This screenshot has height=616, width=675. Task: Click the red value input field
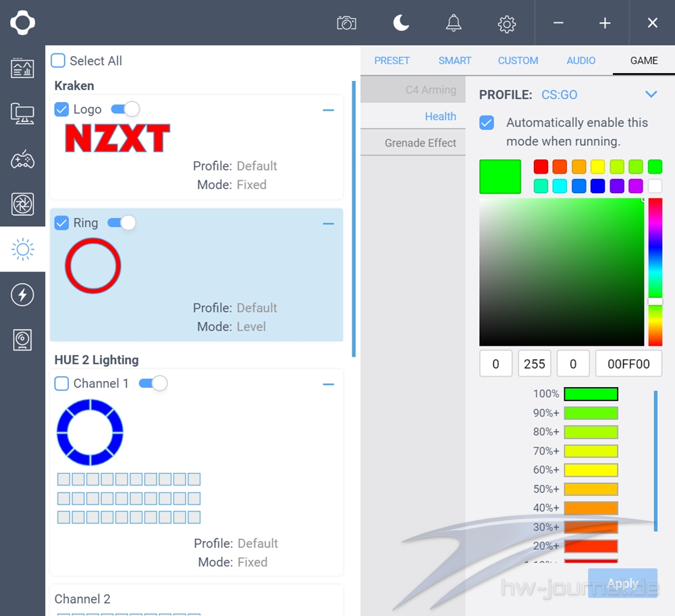coord(495,363)
